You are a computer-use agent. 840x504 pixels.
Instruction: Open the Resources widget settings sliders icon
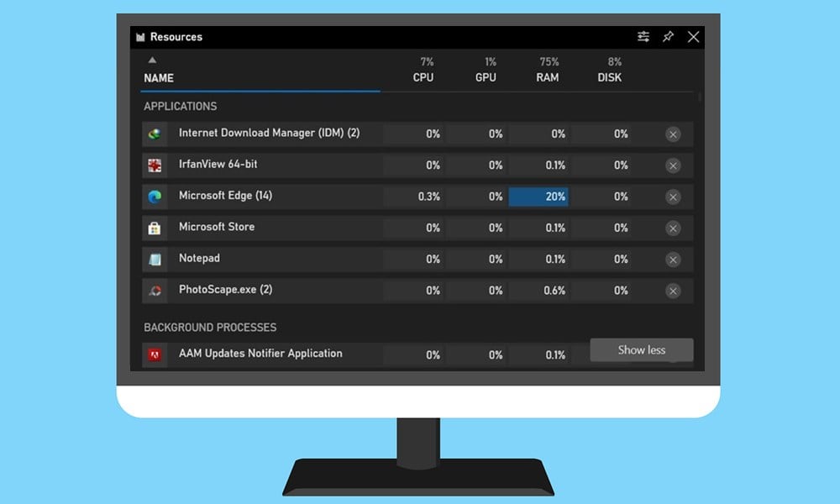pyautogui.click(x=643, y=36)
